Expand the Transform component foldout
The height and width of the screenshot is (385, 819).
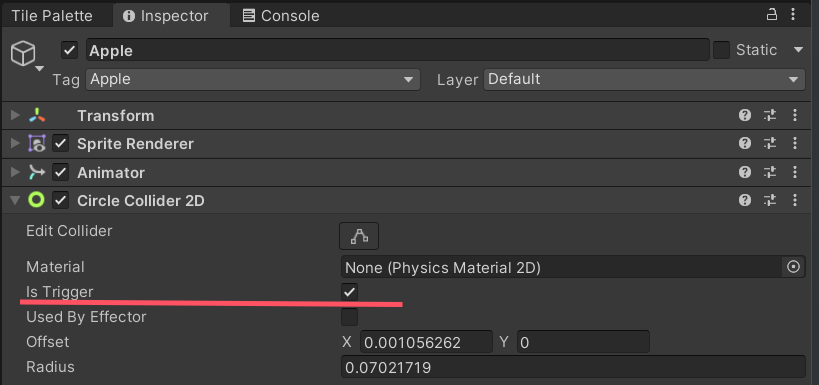coord(15,115)
